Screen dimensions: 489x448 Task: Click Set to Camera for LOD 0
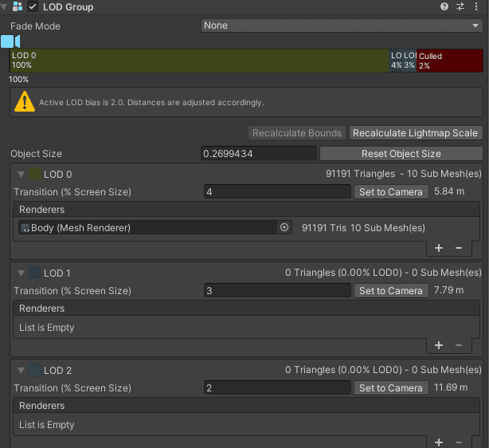(x=391, y=191)
